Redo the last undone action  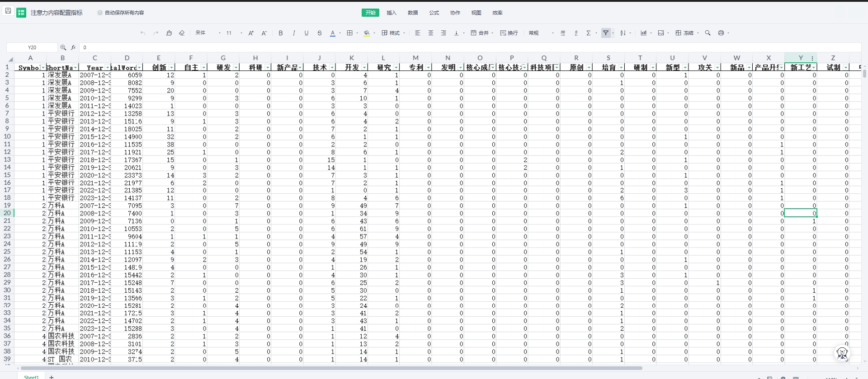click(x=156, y=33)
